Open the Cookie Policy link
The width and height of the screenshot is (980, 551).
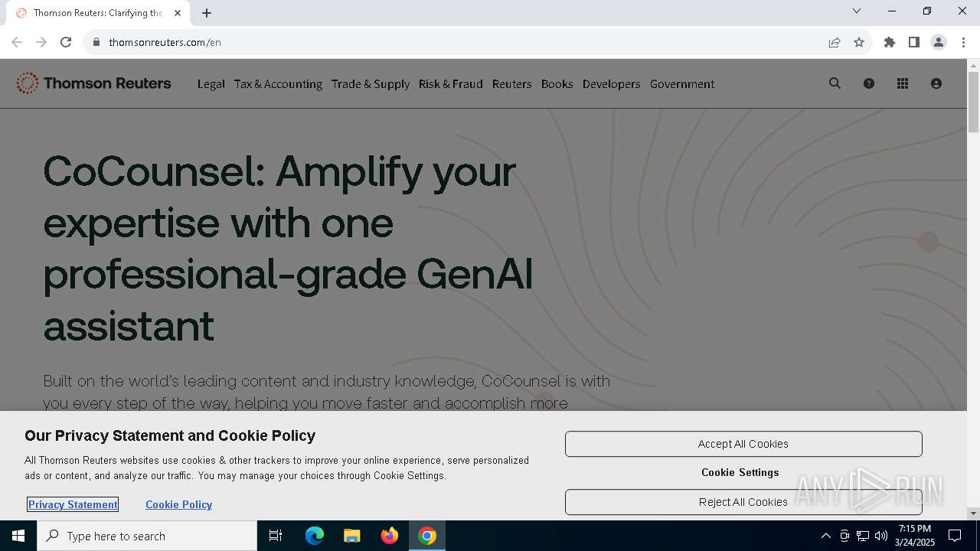click(179, 504)
